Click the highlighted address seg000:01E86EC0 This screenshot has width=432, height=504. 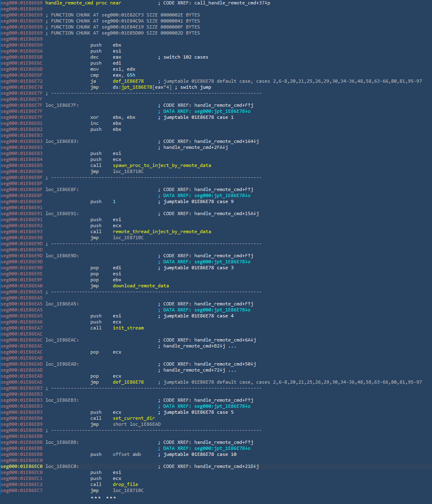click(21, 466)
